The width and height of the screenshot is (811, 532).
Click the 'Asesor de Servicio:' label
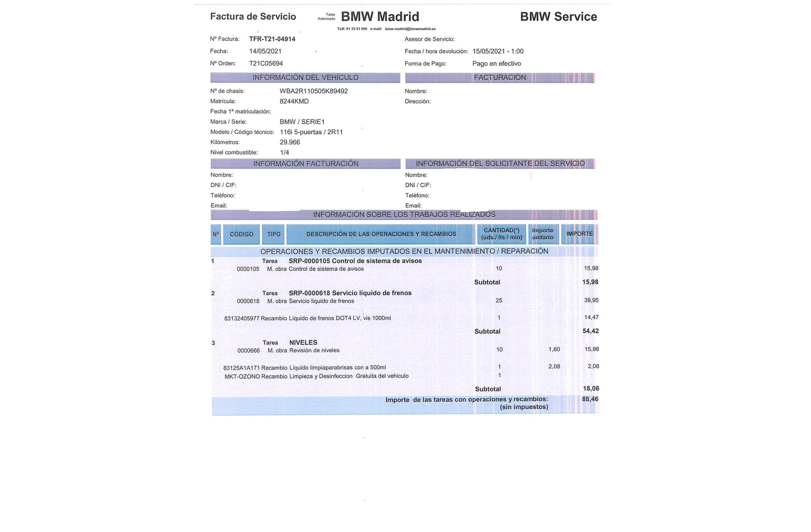click(430, 39)
